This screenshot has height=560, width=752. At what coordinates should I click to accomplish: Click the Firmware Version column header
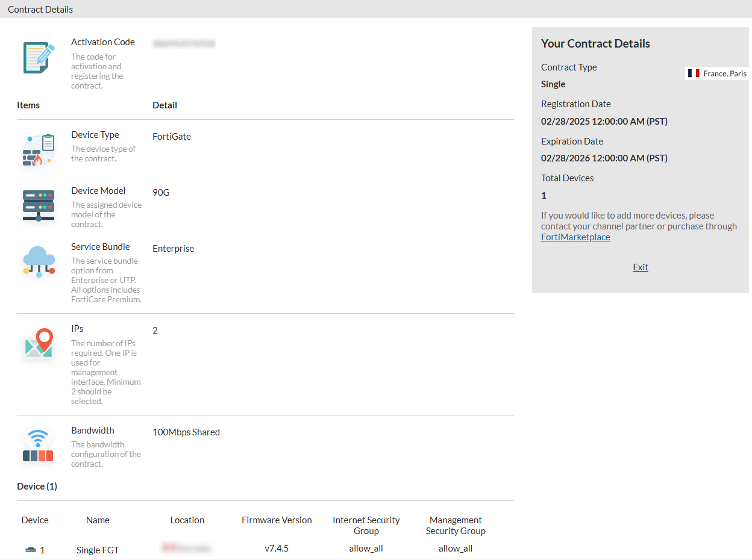click(x=277, y=520)
